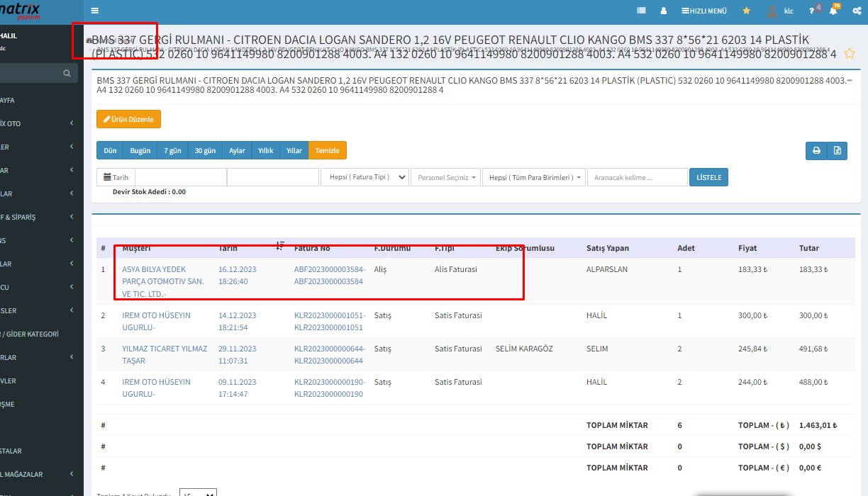This screenshot has width=868, height=496.
Task: Click the print icon button
Action: click(816, 151)
